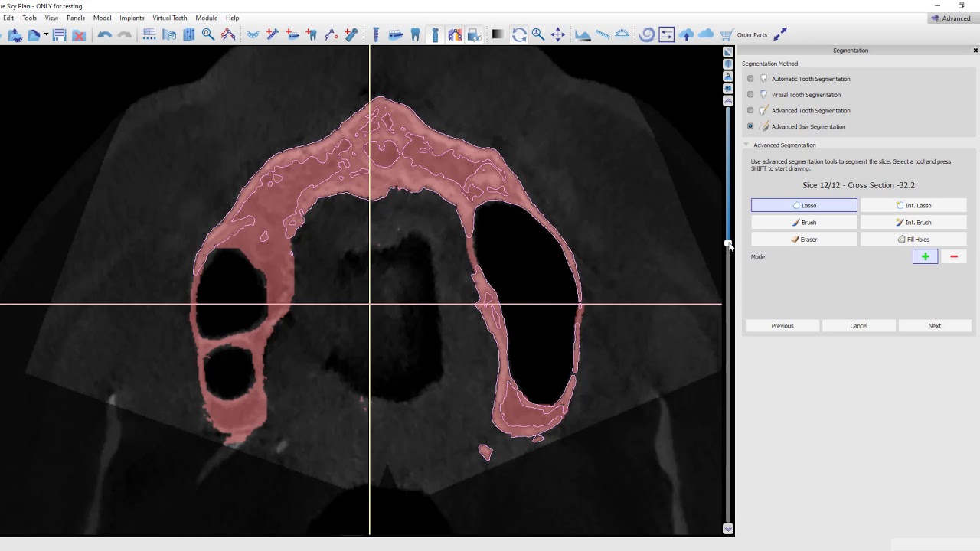Click the cloud upload arrow icon
Image resolution: width=980 pixels, height=551 pixels.
686,34
